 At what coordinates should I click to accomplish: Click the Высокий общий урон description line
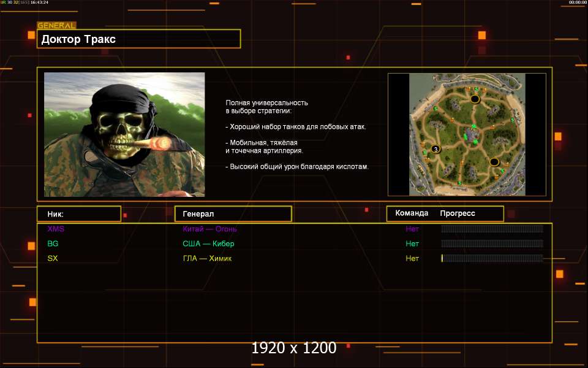pos(297,166)
